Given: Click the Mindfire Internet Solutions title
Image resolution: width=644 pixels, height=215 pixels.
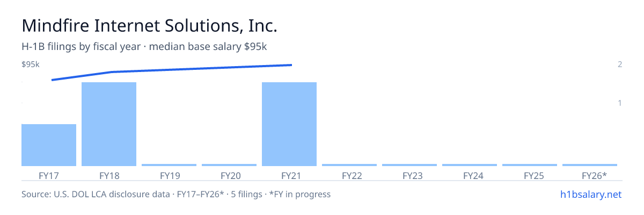Looking at the screenshot, I should [149, 25].
